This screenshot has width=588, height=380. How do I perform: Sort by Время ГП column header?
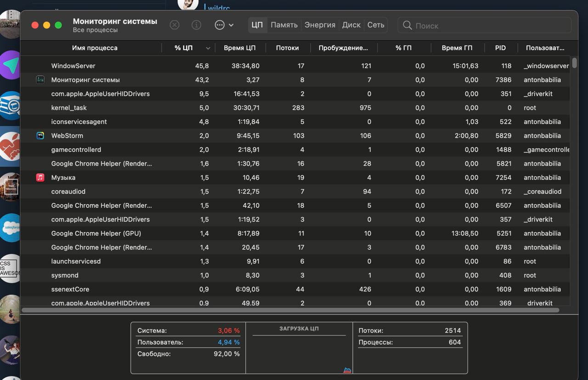click(x=457, y=48)
